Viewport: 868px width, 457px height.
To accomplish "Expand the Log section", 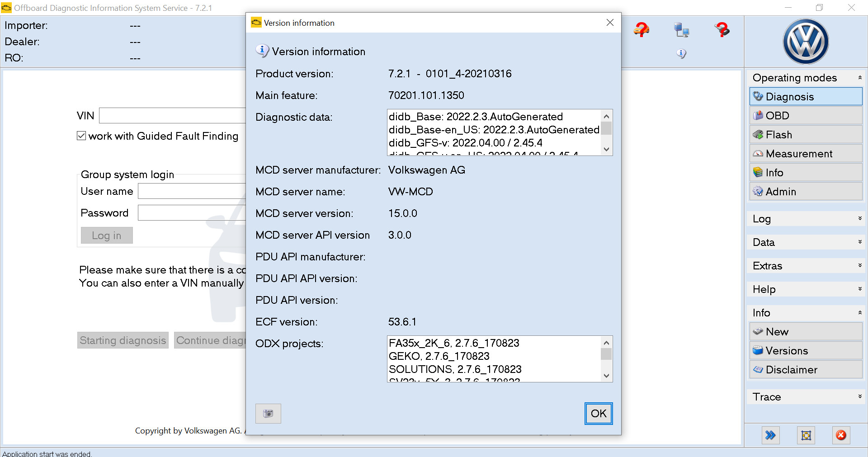I will [x=860, y=218].
